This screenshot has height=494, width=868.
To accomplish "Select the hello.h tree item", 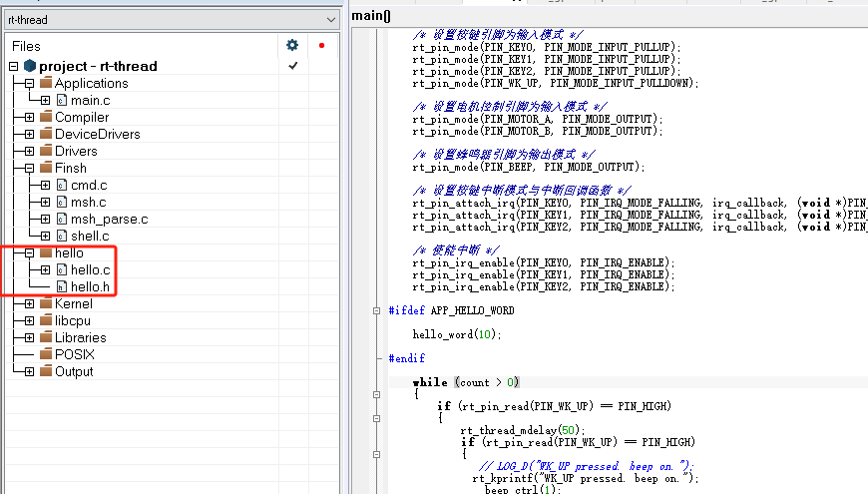I will point(90,286).
